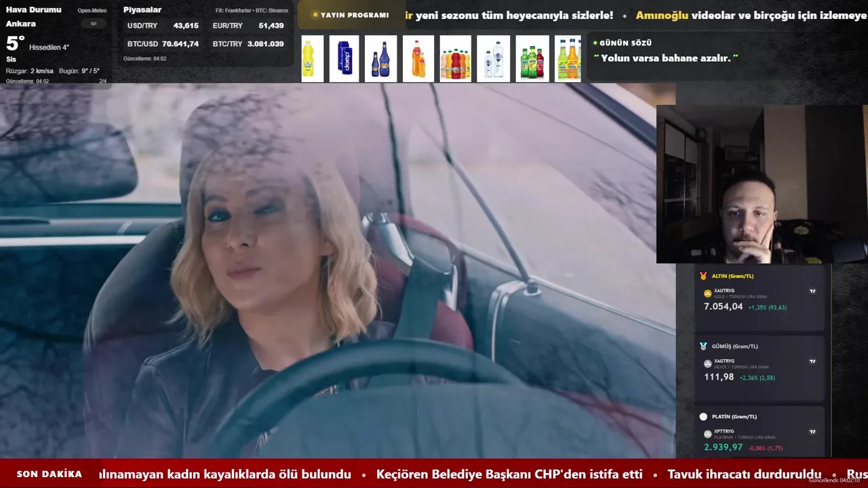The width and height of the screenshot is (868, 488).
Task: Click the yellow dot beside YAYIN PROGRAMI
Action: 315,15
